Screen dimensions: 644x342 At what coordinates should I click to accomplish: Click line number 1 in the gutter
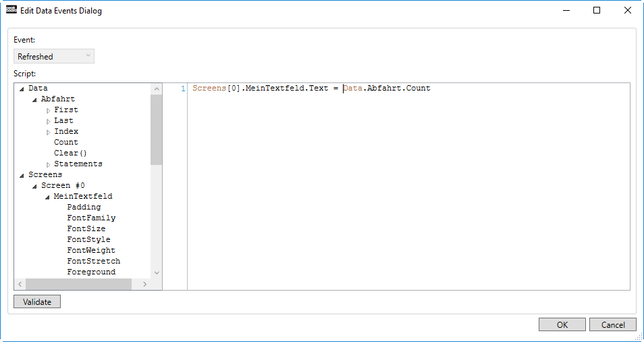pyautogui.click(x=183, y=89)
